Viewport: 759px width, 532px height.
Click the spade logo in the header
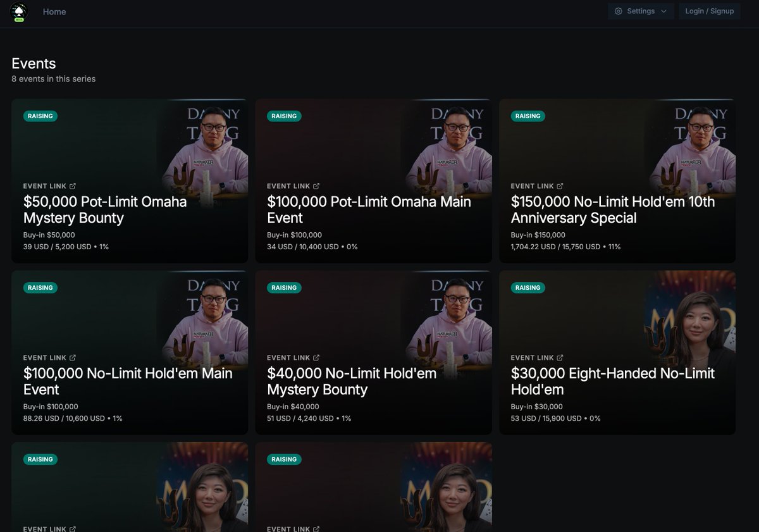tap(20, 13)
